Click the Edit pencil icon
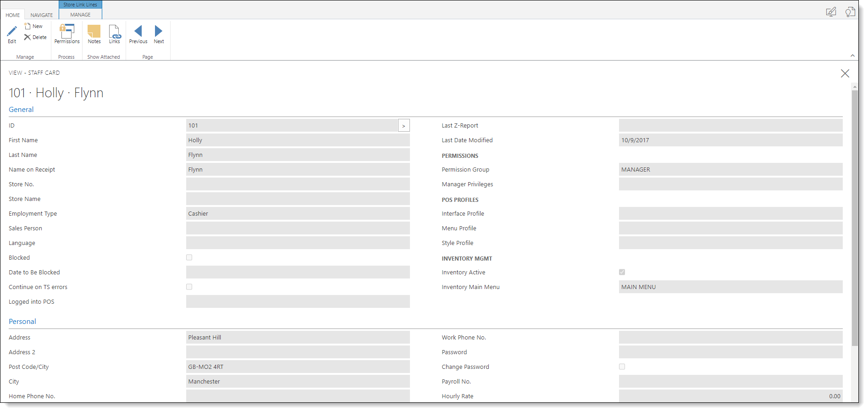The width and height of the screenshot is (868, 412). tap(12, 32)
